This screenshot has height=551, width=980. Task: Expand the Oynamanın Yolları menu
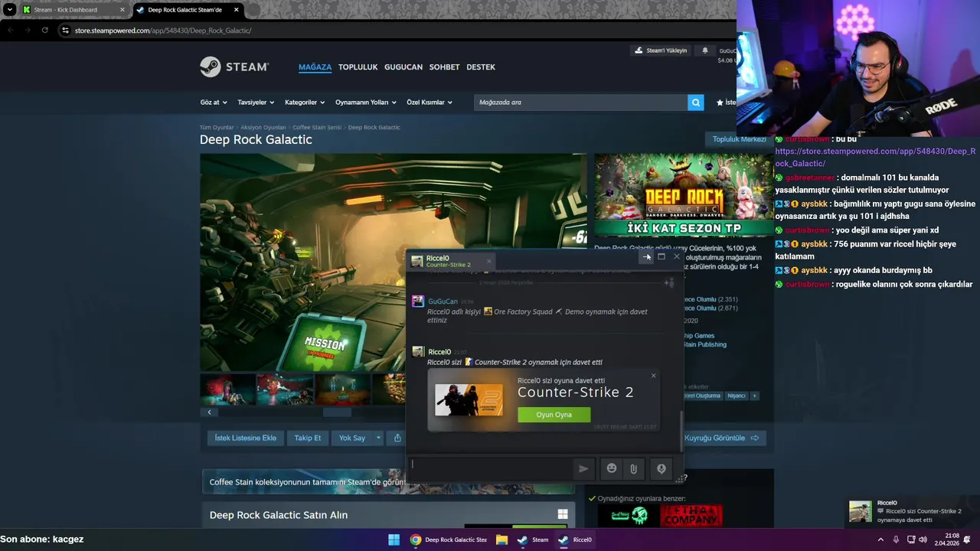coord(366,102)
